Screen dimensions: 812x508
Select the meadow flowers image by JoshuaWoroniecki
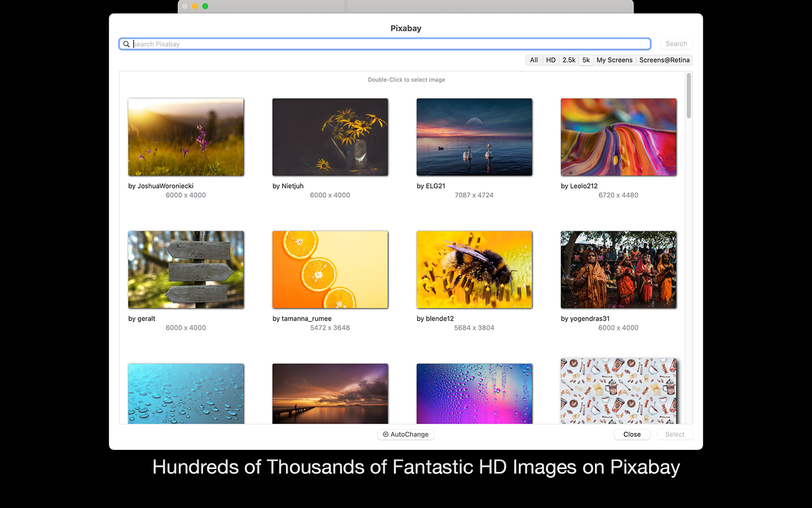pos(186,137)
